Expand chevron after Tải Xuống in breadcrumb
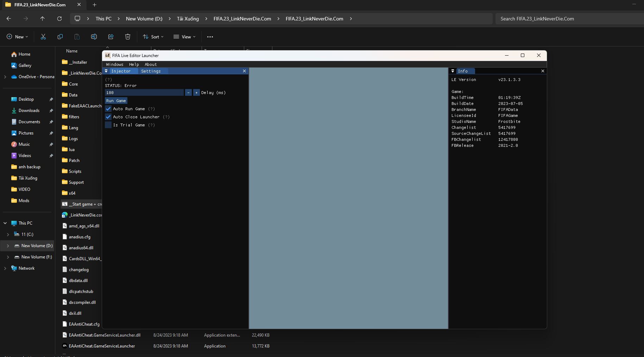The height and width of the screenshot is (357, 644). tap(206, 19)
